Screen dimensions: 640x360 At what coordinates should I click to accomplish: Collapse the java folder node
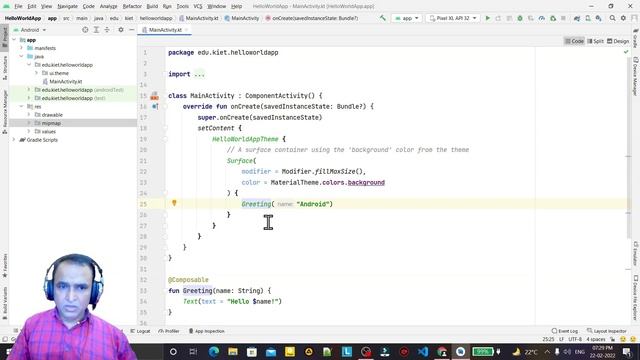point(21,56)
